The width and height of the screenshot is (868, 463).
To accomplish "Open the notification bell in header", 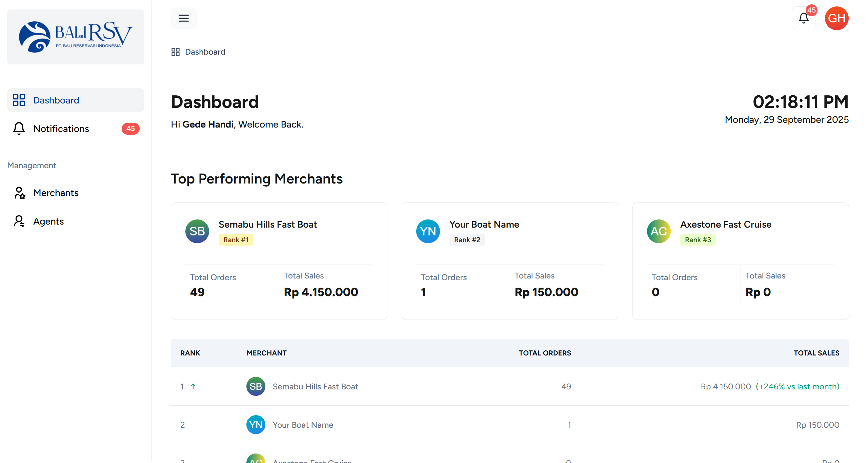I will pyautogui.click(x=804, y=18).
